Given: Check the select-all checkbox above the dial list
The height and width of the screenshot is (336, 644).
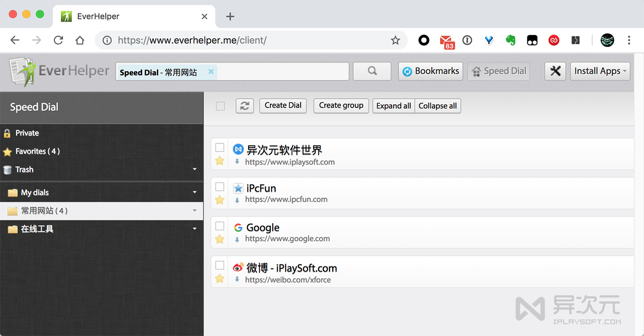Looking at the screenshot, I should coord(220,106).
